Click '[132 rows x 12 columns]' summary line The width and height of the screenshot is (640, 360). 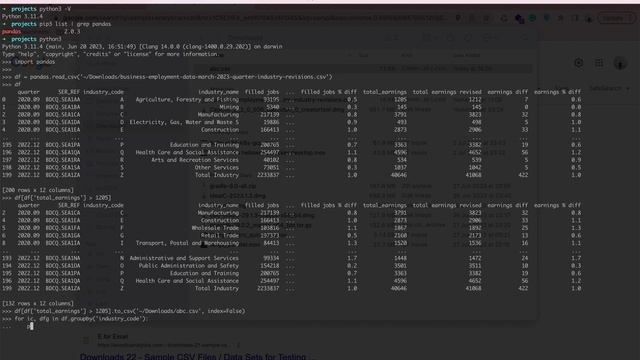pyautogui.click(x=38, y=303)
